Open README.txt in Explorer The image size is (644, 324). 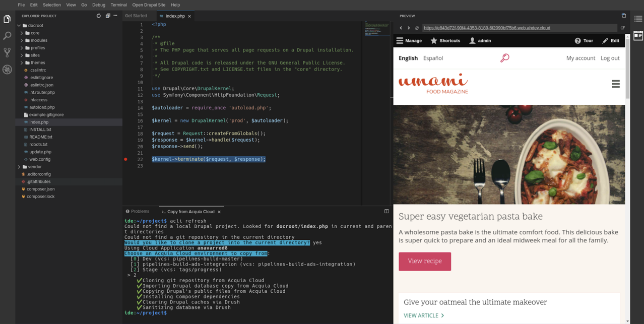(x=40, y=137)
